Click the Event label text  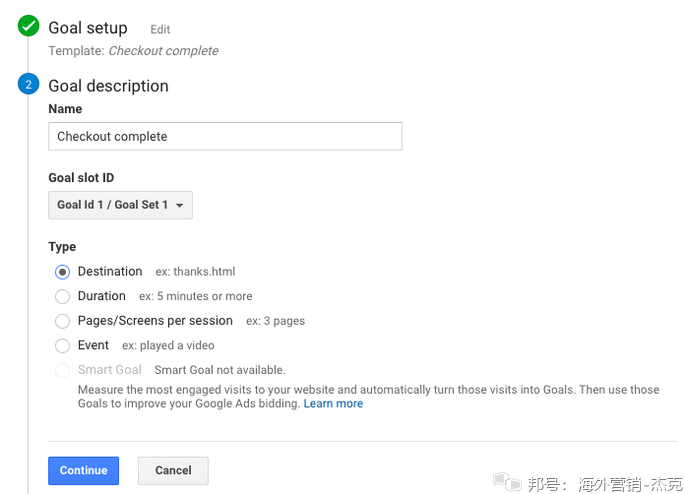(93, 345)
